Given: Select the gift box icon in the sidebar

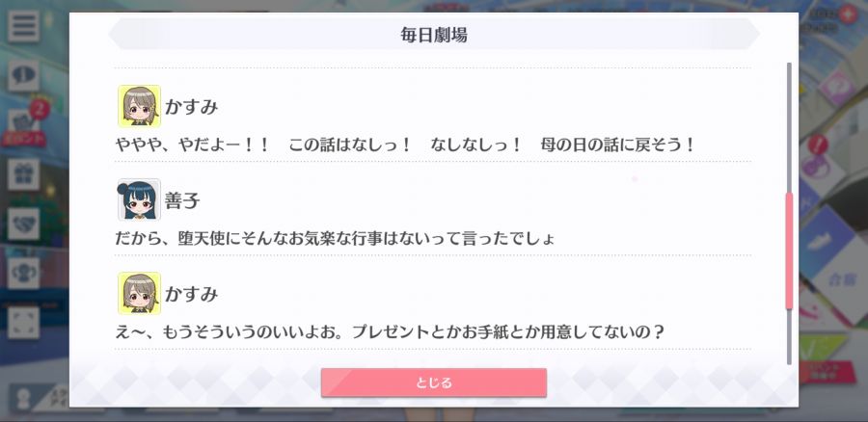Looking at the screenshot, I should click(x=23, y=174).
